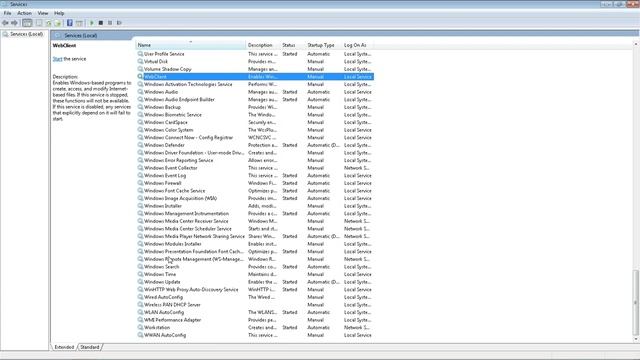The image size is (640, 360).
Task: Click gear icon beside Virtual Disk
Action: [x=140, y=61]
